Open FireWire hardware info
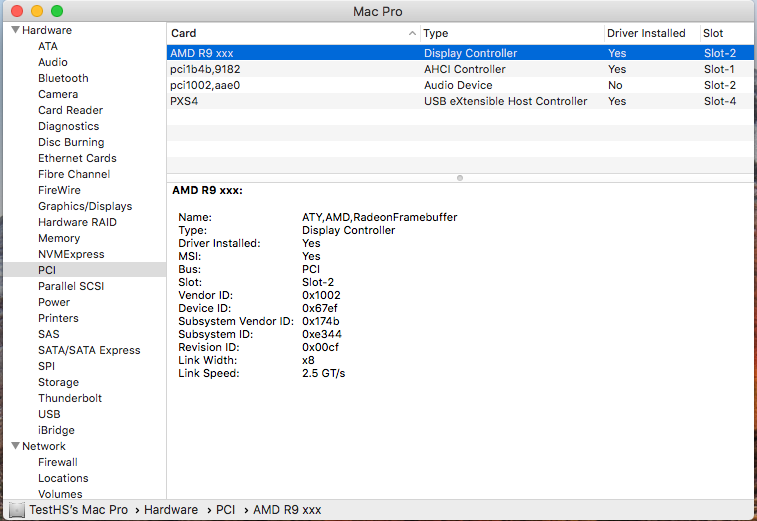Image resolution: width=757 pixels, height=521 pixels. tap(59, 190)
